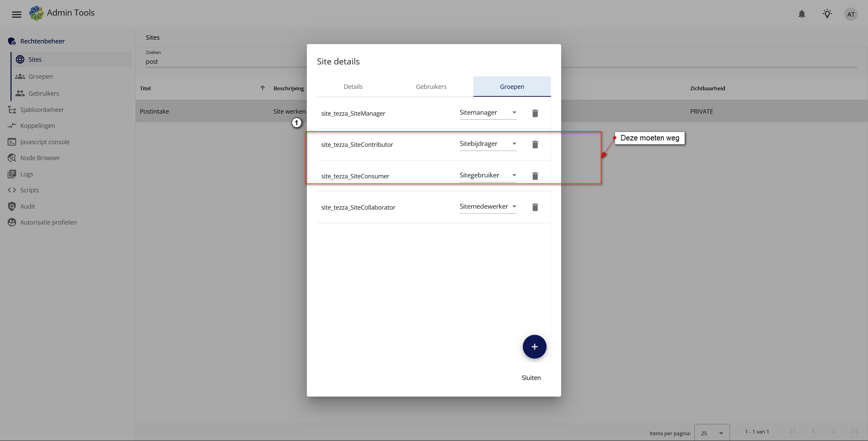Open the Sitemanager role dropdown
This screenshot has height=441, width=868.
pos(488,113)
